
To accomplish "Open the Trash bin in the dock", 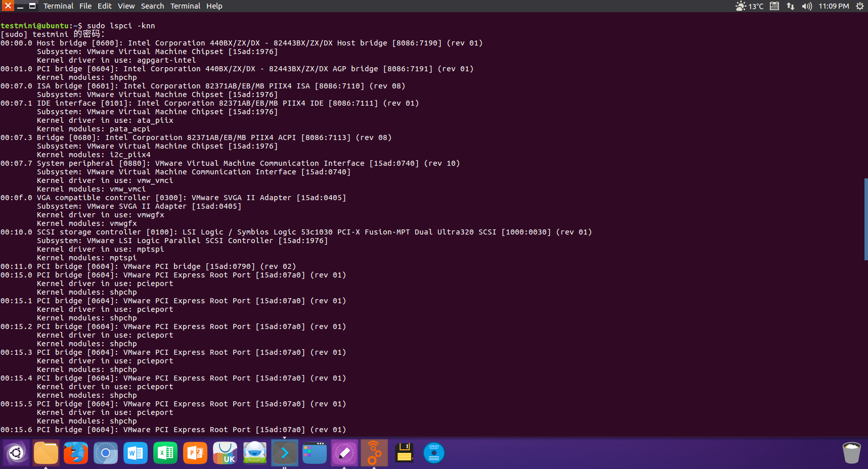I will pos(852,453).
